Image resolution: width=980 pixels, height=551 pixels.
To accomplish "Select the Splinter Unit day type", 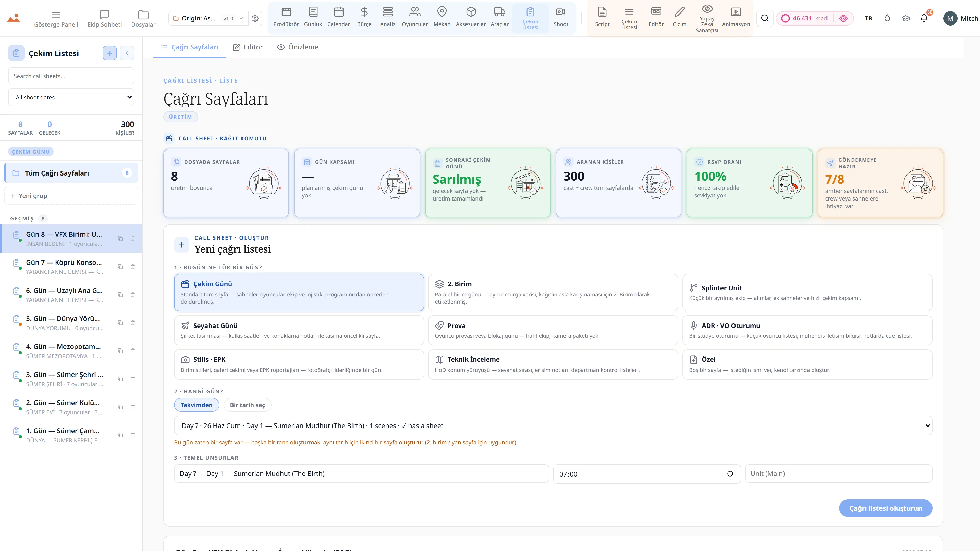I will point(807,292).
